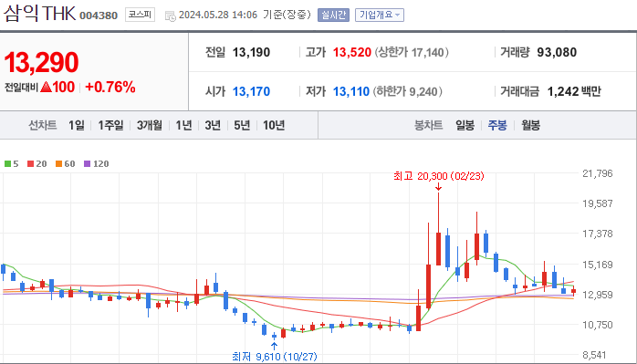This screenshot has height=364, width=637.
Task: Click the 17,378 y-axis label
Action: (598, 234)
